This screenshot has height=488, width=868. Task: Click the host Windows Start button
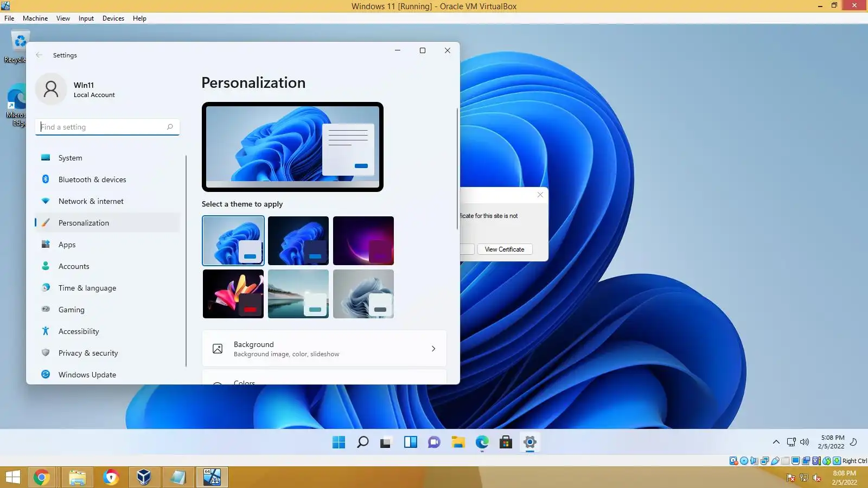[12, 478]
